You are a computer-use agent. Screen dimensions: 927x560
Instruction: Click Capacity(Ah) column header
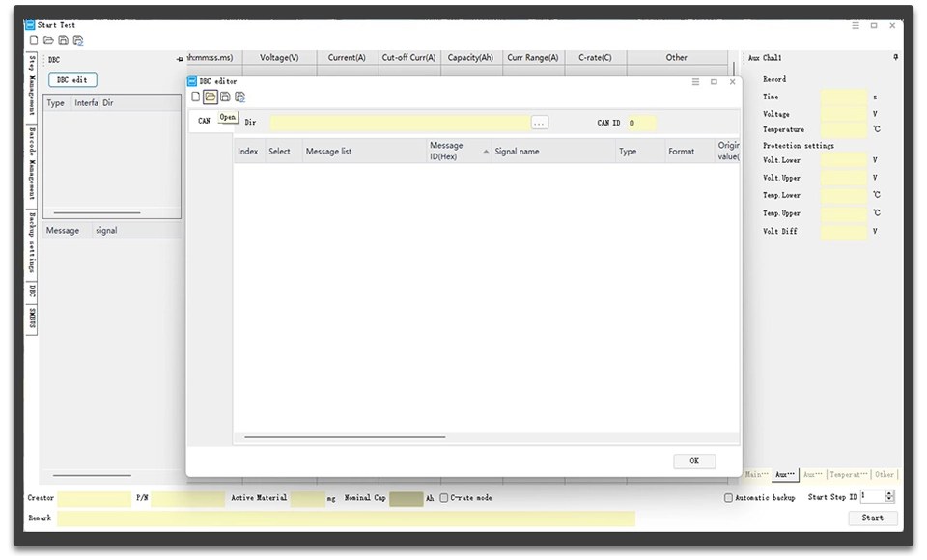coord(471,57)
